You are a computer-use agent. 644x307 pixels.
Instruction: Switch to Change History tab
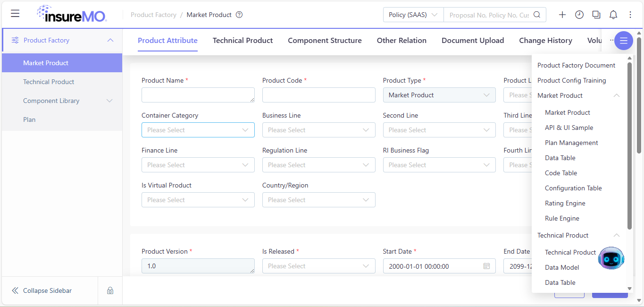click(x=545, y=41)
